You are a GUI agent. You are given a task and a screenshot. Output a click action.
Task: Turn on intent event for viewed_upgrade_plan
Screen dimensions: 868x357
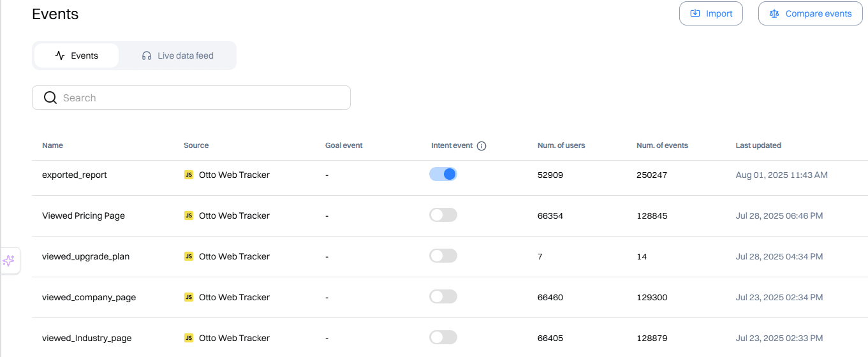[x=443, y=256]
